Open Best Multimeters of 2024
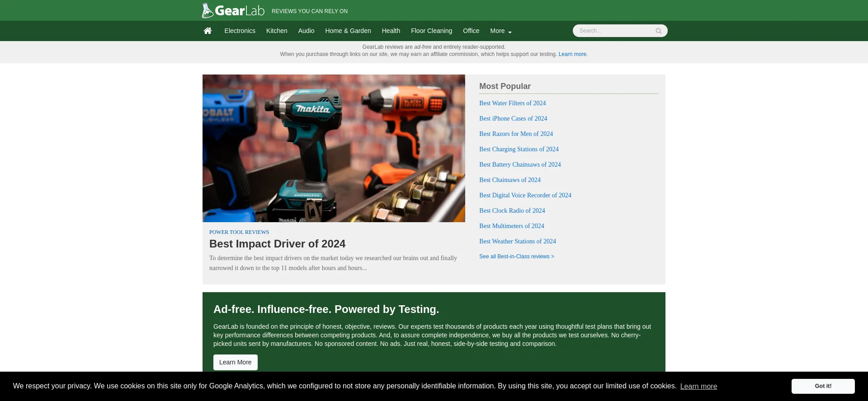This screenshot has height=401, width=868. pos(511,226)
